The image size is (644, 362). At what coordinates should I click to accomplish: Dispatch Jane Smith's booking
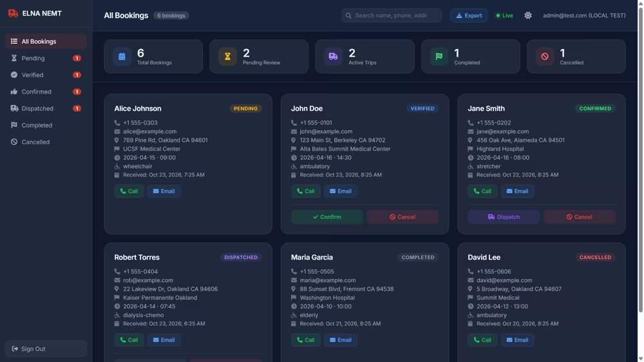click(504, 217)
